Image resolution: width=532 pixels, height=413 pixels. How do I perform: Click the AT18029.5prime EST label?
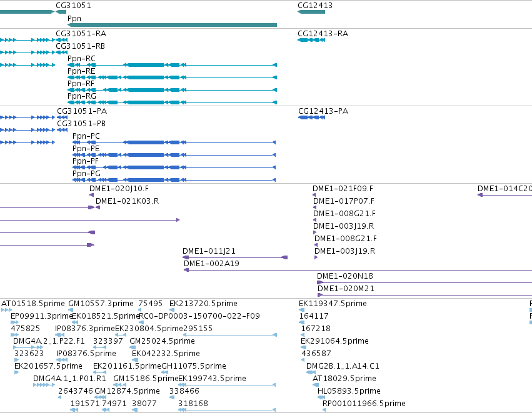pyautogui.click(x=344, y=379)
